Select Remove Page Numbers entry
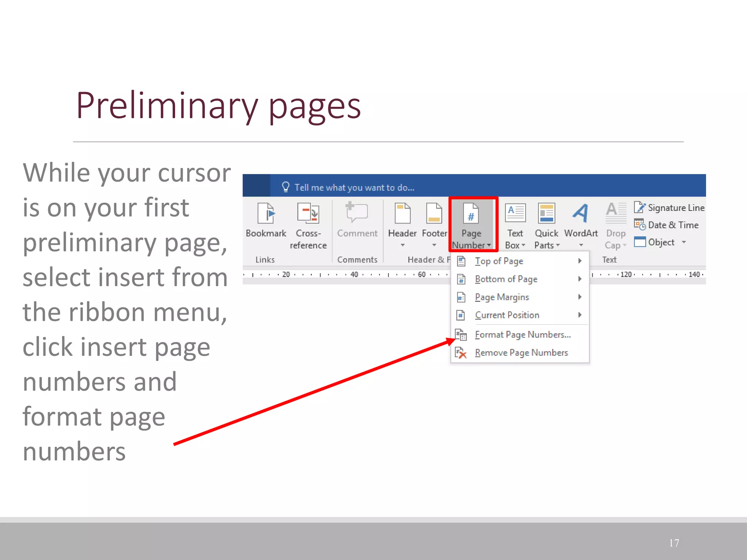Image resolution: width=747 pixels, height=560 pixels. pos(520,353)
